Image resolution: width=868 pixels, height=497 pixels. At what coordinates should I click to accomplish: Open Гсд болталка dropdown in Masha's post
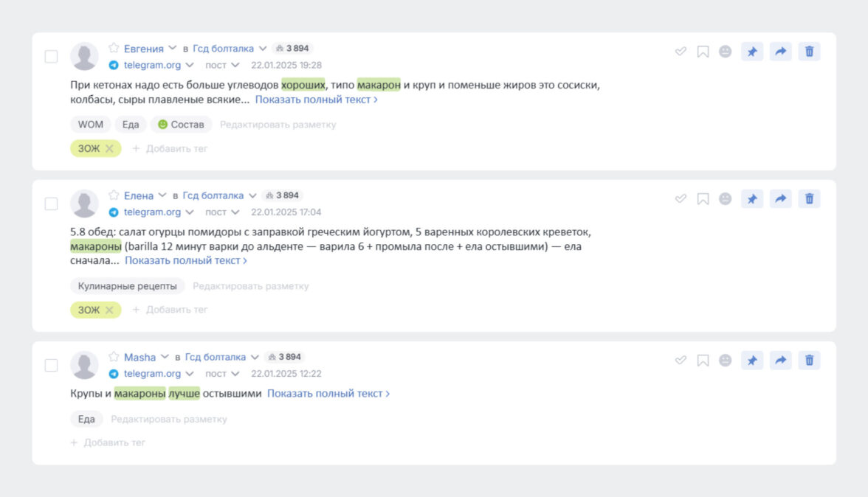tap(255, 357)
